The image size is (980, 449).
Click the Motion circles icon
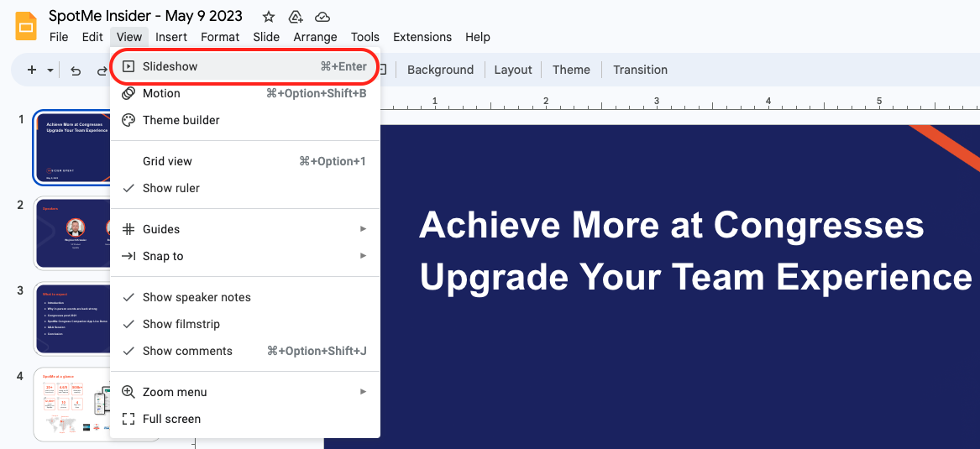click(x=128, y=93)
